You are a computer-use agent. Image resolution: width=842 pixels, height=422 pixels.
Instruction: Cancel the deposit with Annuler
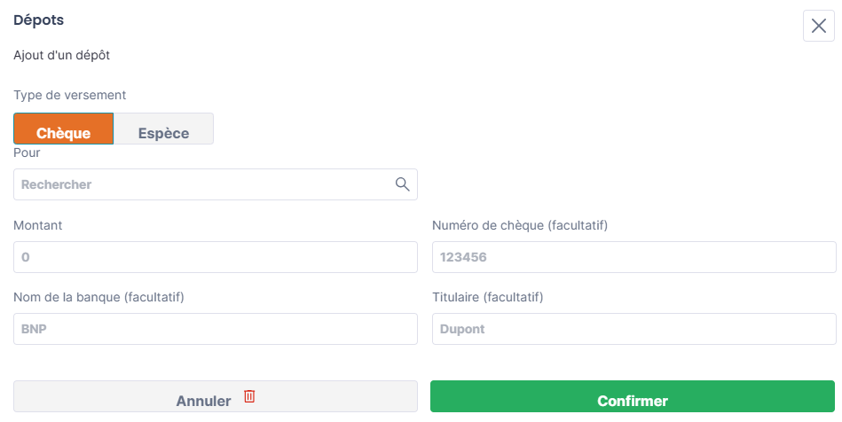(215, 396)
